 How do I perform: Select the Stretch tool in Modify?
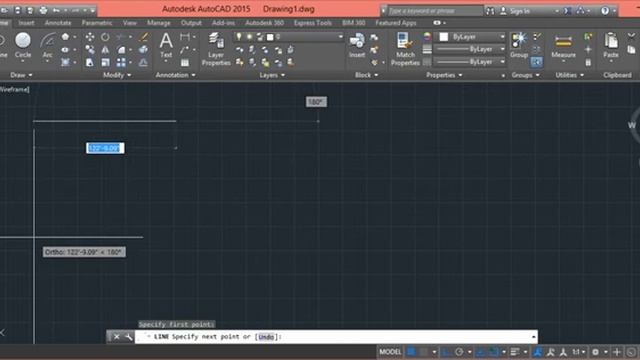(x=90, y=62)
